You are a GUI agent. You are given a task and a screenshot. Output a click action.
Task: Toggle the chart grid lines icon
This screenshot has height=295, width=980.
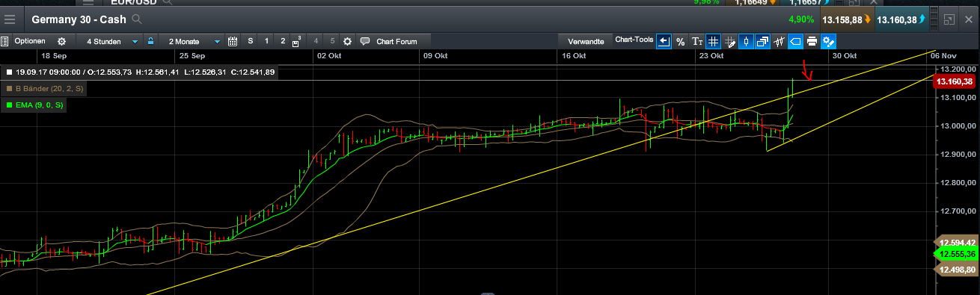pos(713,41)
